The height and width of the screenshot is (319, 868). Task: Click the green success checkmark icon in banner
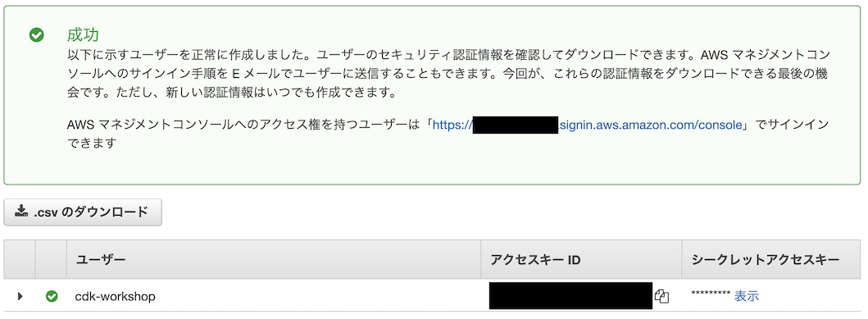pos(37,35)
